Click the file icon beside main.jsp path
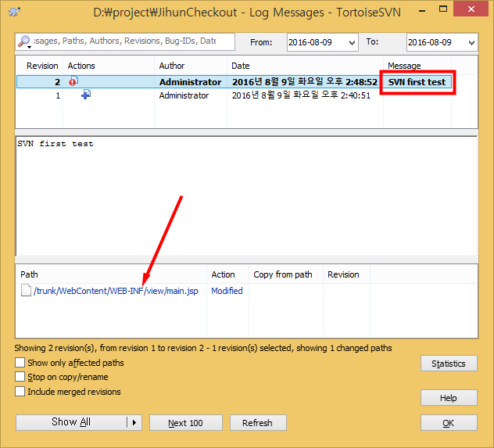 click(26, 291)
